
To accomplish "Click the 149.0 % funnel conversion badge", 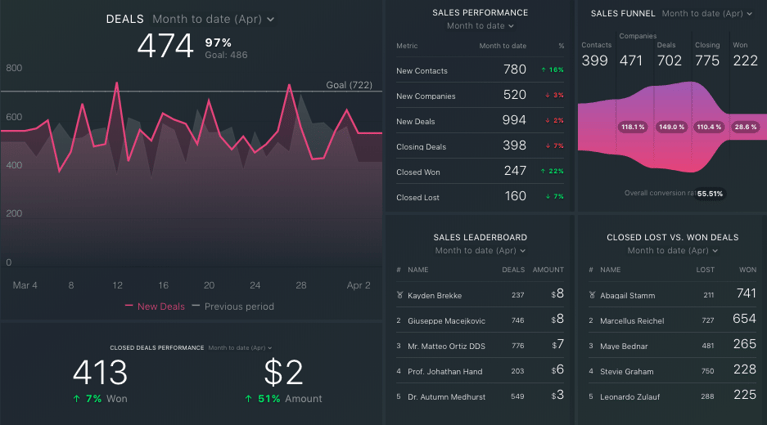I will (x=670, y=127).
